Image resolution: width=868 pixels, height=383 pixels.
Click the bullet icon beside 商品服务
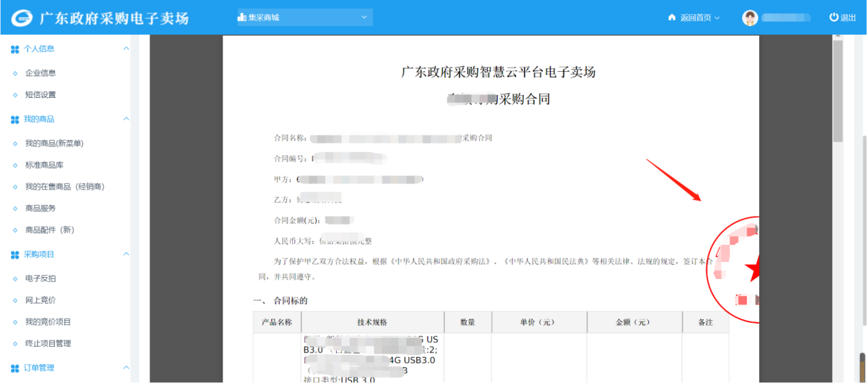15,209
